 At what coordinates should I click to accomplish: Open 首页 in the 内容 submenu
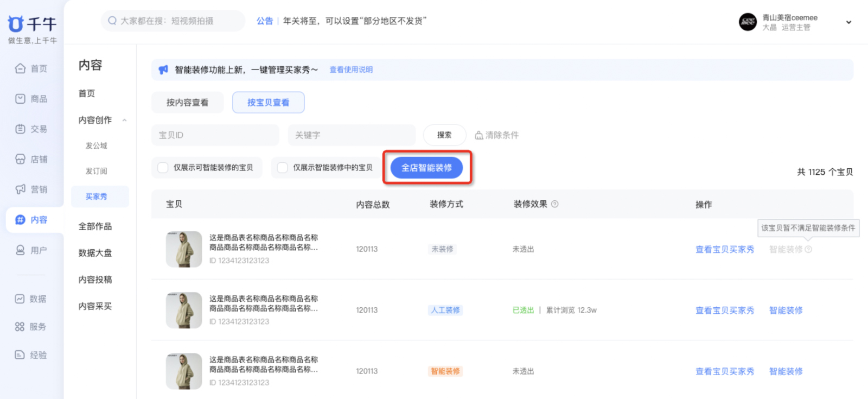point(87,93)
